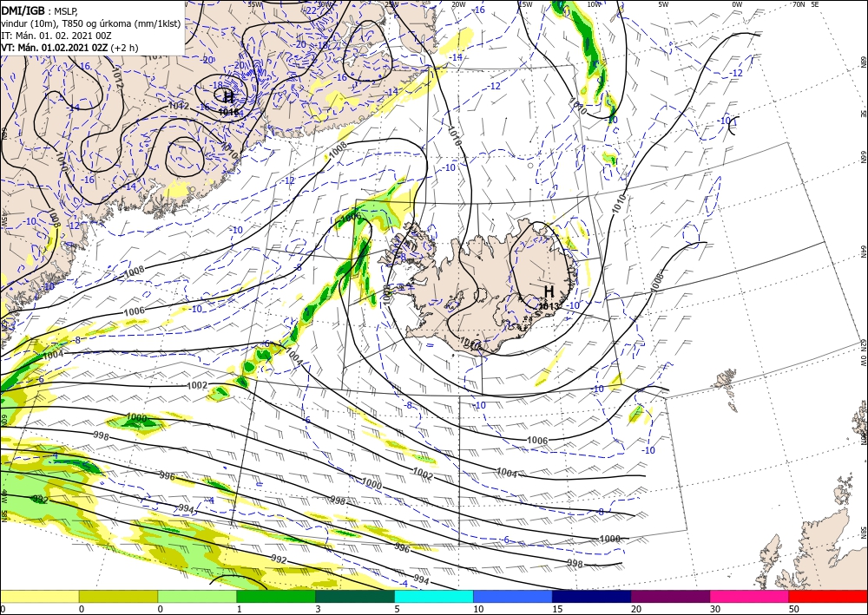The width and height of the screenshot is (868, 615).
Task: Click the '50' value under the legend bar
Action: coord(794,609)
